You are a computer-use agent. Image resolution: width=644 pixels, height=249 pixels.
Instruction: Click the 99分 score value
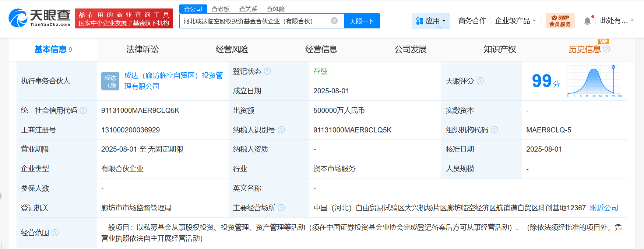click(x=546, y=81)
